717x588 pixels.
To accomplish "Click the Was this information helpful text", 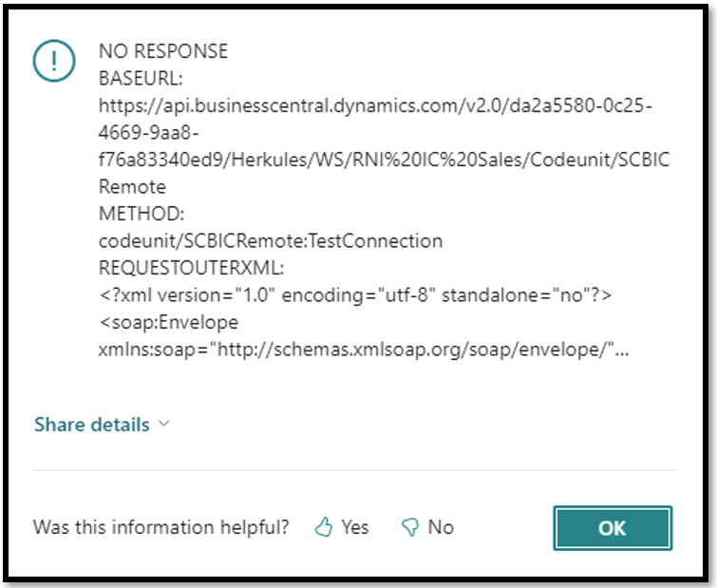I will 160,527.
